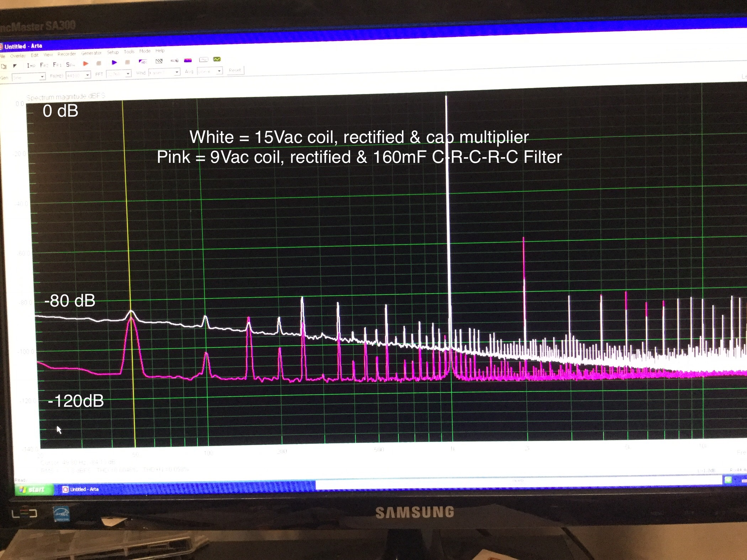The image size is (747, 560).
Task: Expand the Fs(Hz) sample rate dropdown
Action: [88, 75]
